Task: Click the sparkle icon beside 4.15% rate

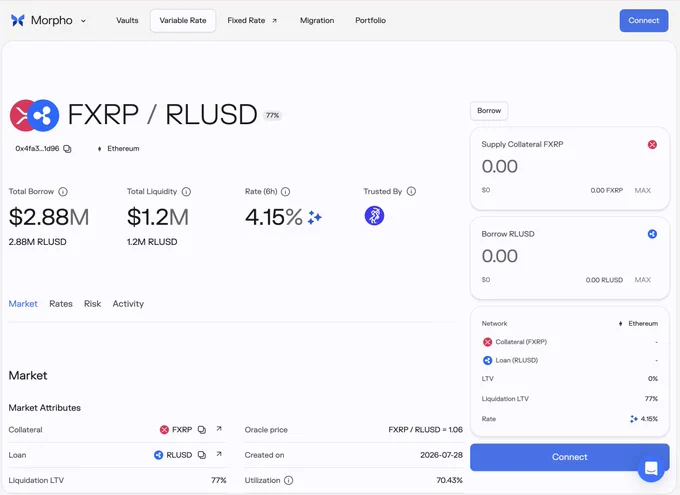Action: click(x=315, y=217)
